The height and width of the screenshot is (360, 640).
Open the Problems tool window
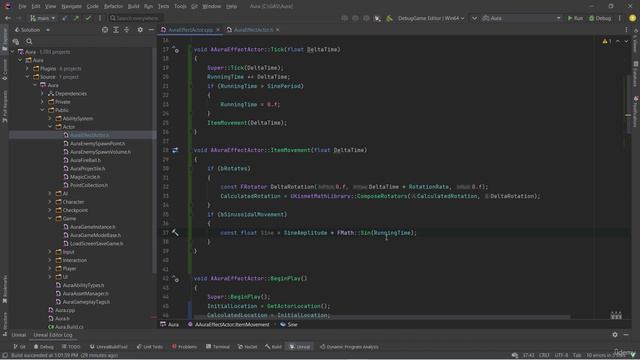click(184, 347)
